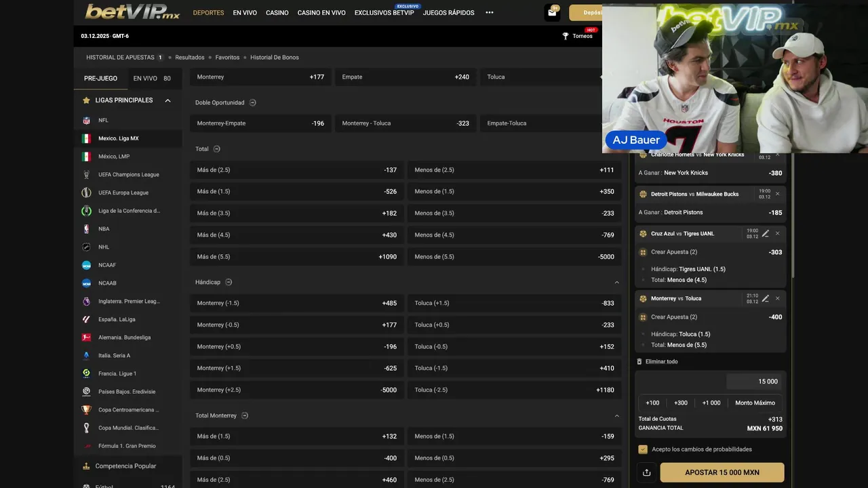Set stake to Monto Máximo
Screen dimensions: 868x488
(x=755, y=403)
